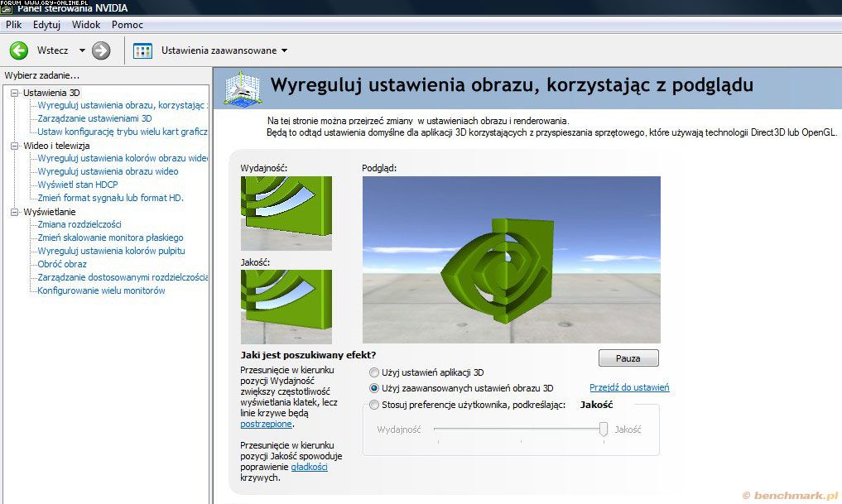The image size is (842, 504).
Task: Open the Plik menu
Action: point(14,25)
